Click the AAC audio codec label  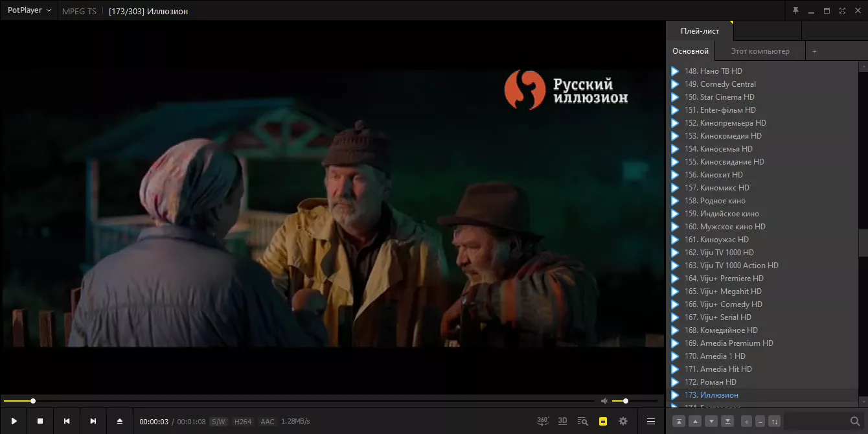click(x=268, y=422)
